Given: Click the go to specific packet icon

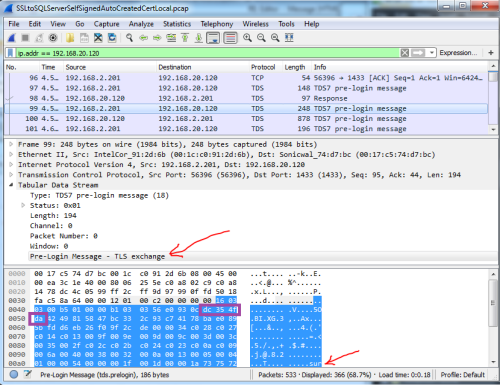Looking at the screenshot, I should coord(171,38).
